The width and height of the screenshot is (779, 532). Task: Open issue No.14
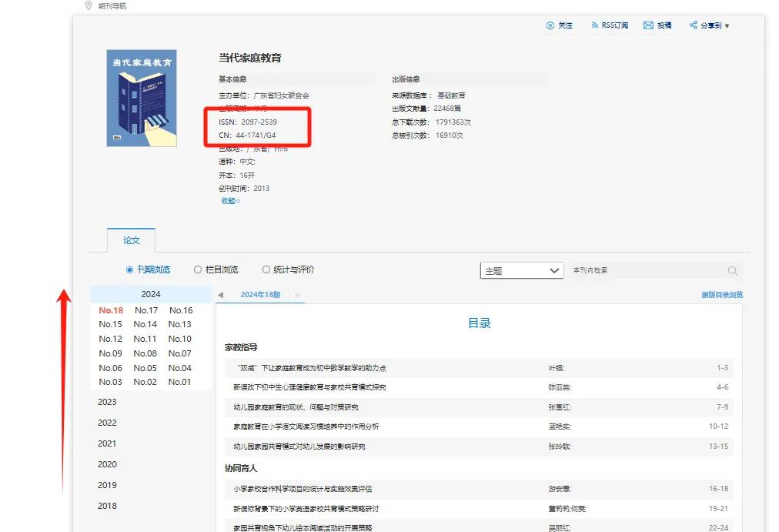tap(145, 324)
